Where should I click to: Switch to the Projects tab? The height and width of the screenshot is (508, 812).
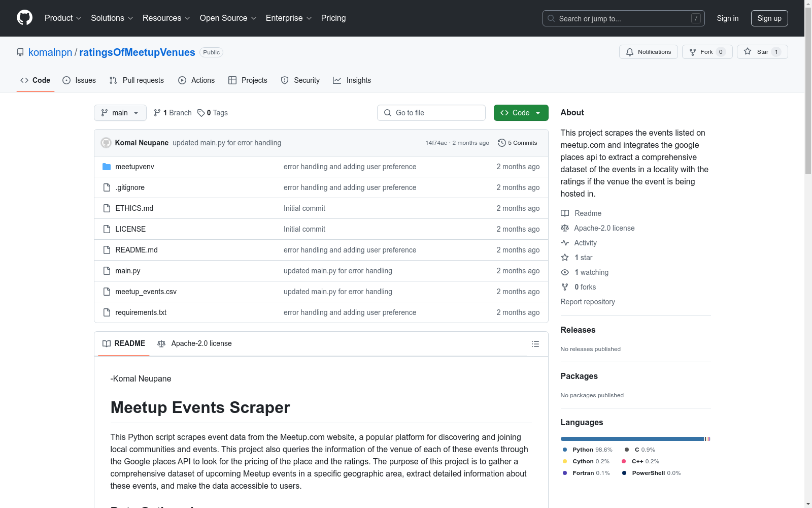(x=248, y=80)
